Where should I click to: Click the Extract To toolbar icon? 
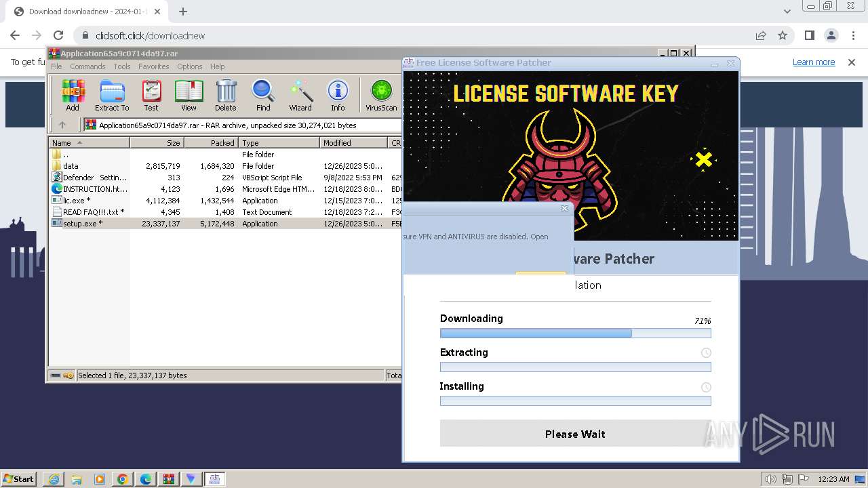point(112,95)
